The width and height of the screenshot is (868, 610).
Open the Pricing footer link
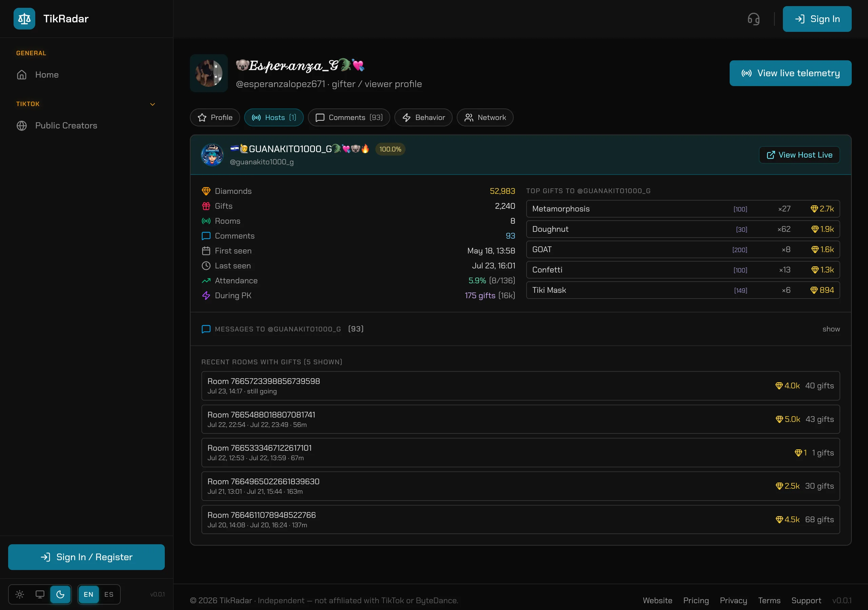click(696, 601)
